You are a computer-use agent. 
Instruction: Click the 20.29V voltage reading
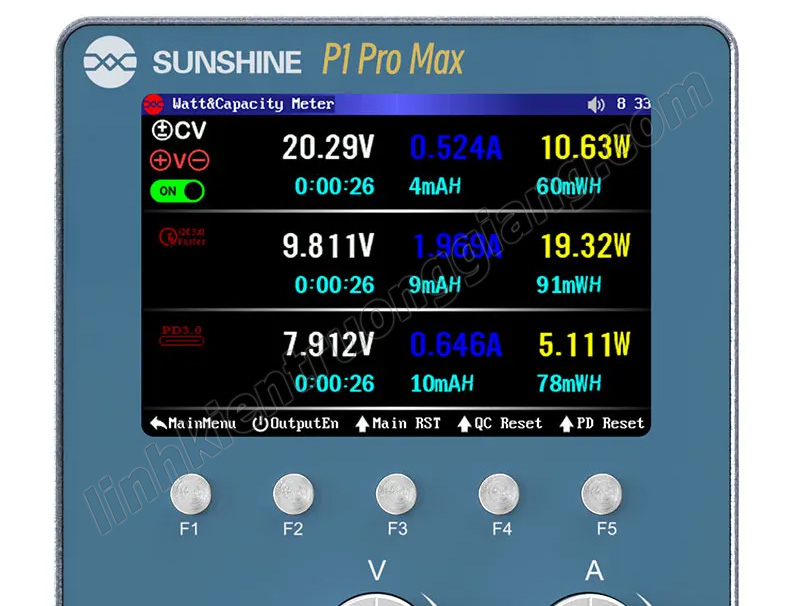coord(328,147)
